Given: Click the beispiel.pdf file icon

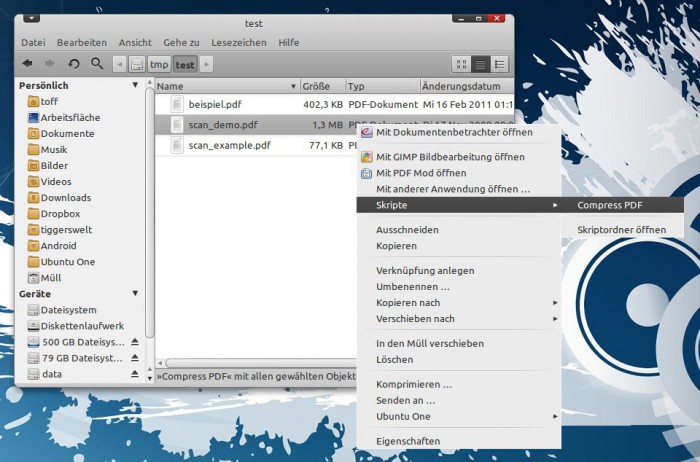Looking at the screenshot, I should [177, 104].
